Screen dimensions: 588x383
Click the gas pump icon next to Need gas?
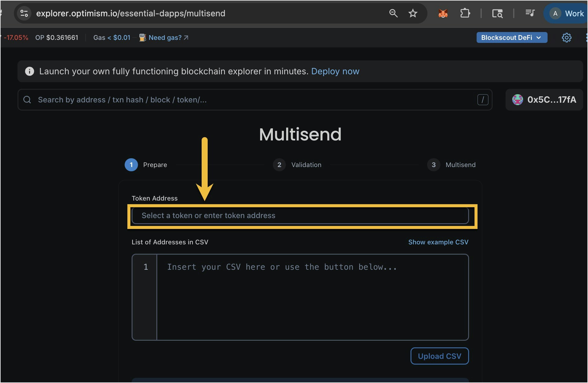(x=142, y=37)
